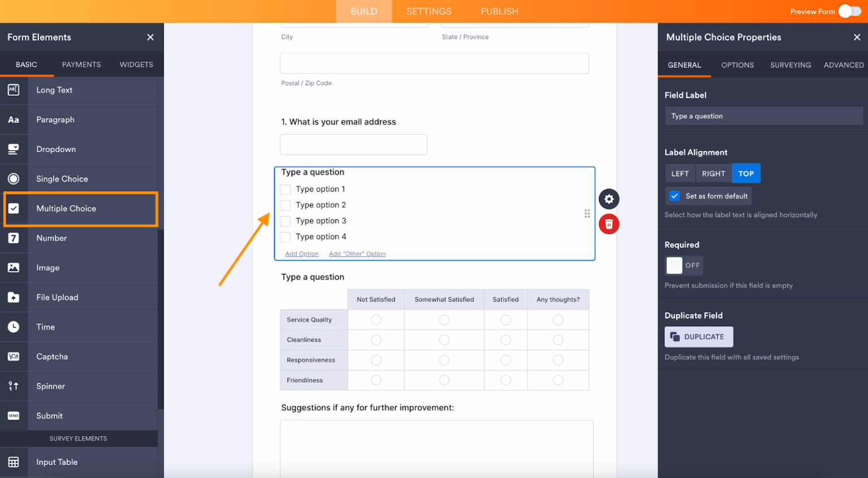This screenshot has width=868, height=478.
Task: Switch to the WIDGETS elements tab
Action: pyautogui.click(x=136, y=64)
